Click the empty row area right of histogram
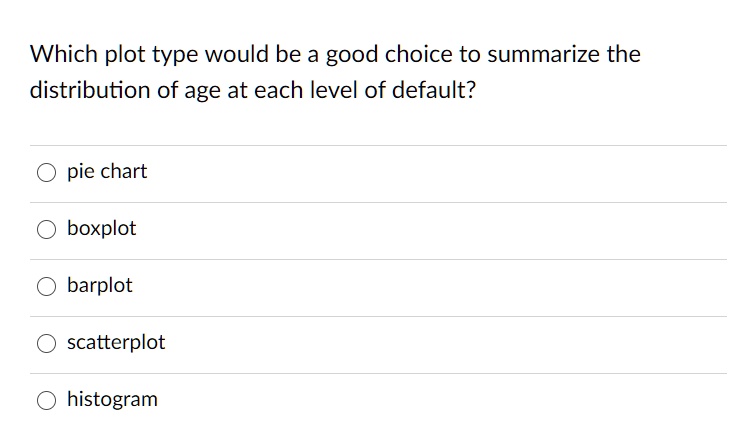The image size is (737, 439). pos(442,400)
